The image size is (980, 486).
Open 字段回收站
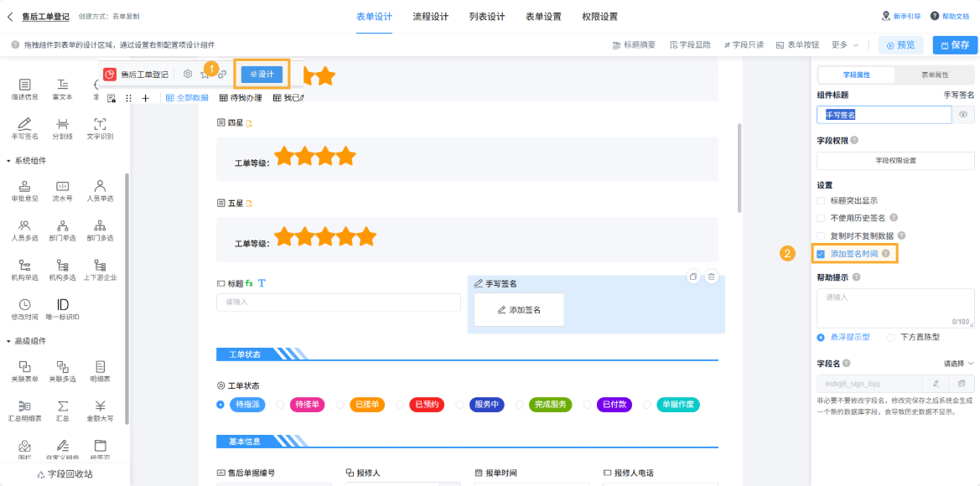tap(65, 474)
